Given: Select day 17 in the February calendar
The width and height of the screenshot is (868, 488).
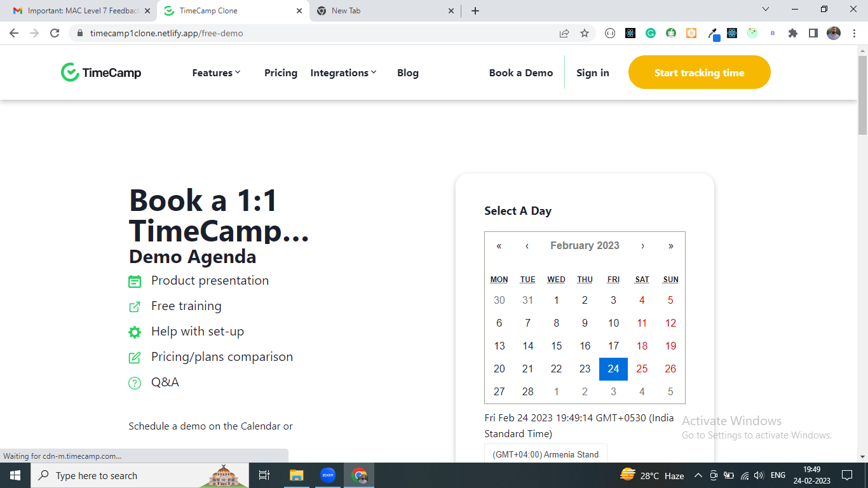Looking at the screenshot, I should tap(613, 346).
